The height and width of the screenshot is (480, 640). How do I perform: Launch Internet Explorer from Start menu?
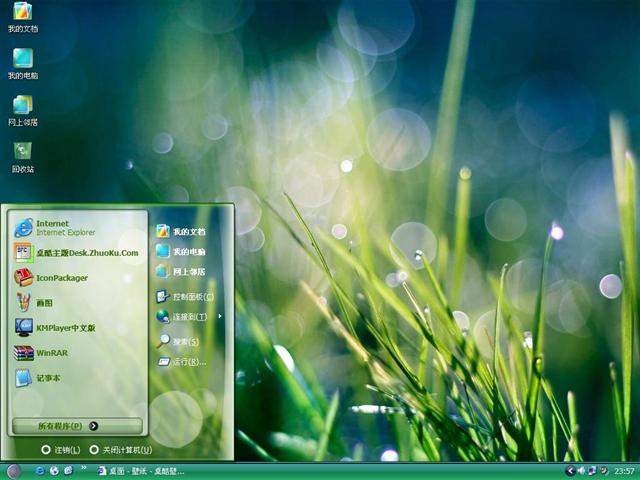tap(78, 228)
